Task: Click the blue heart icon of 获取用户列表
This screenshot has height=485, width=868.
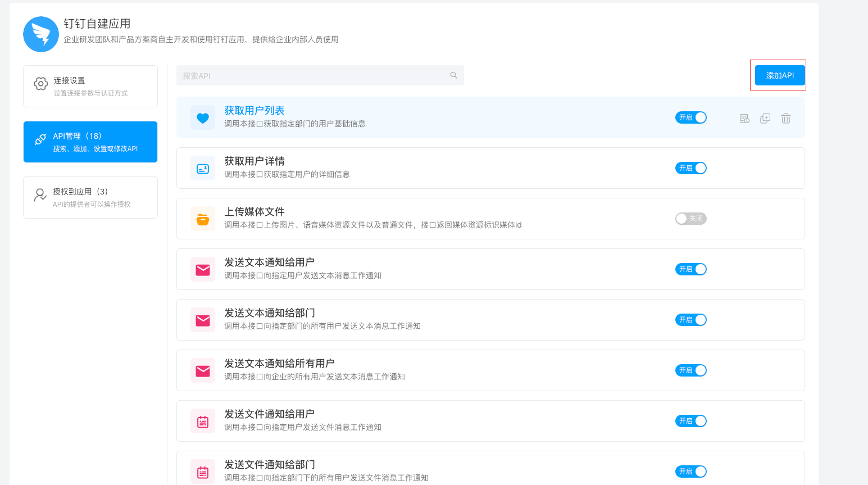Action: [x=203, y=118]
